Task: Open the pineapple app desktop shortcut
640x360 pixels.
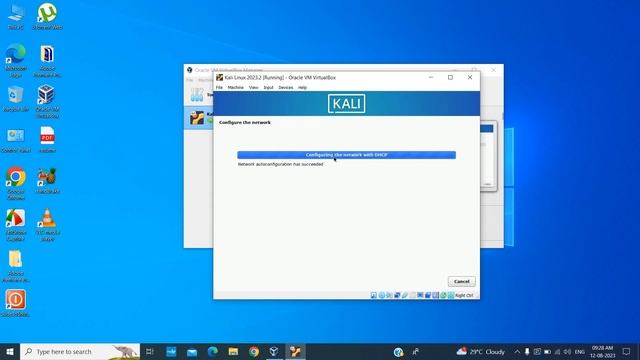Action: coord(47,180)
